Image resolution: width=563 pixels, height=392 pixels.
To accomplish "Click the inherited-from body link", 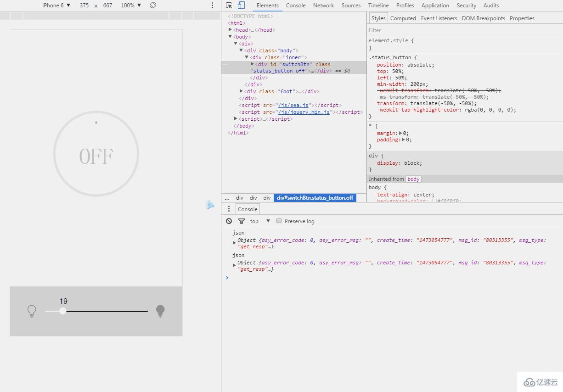I will (x=413, y=179).
